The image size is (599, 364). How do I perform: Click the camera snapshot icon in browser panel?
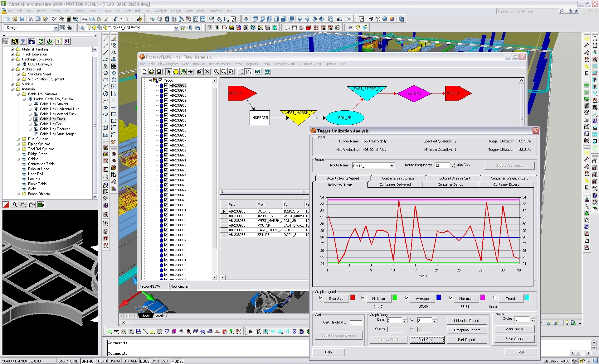[x=32, y=41]
